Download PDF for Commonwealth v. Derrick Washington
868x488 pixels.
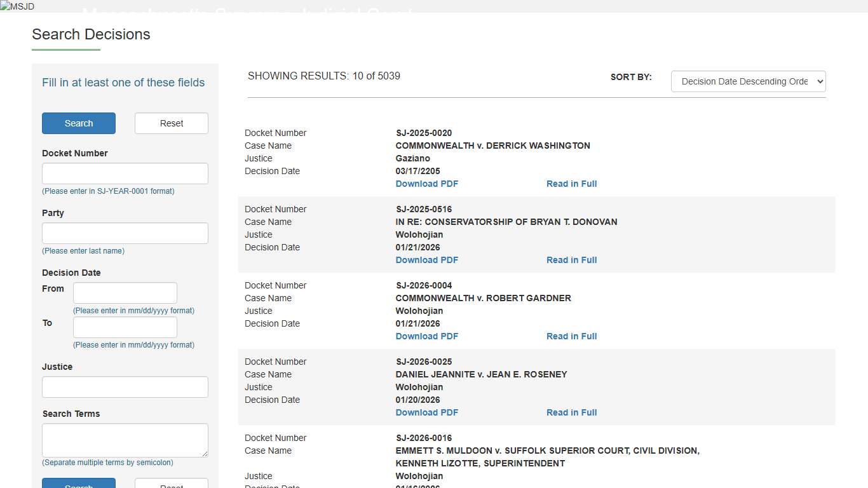[x=426, y=184]
